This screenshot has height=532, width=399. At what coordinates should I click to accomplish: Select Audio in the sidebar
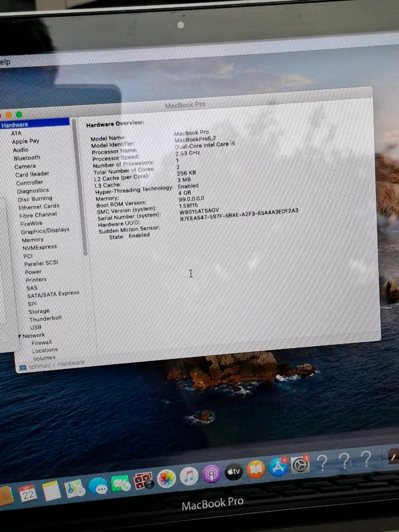[20, 150]
